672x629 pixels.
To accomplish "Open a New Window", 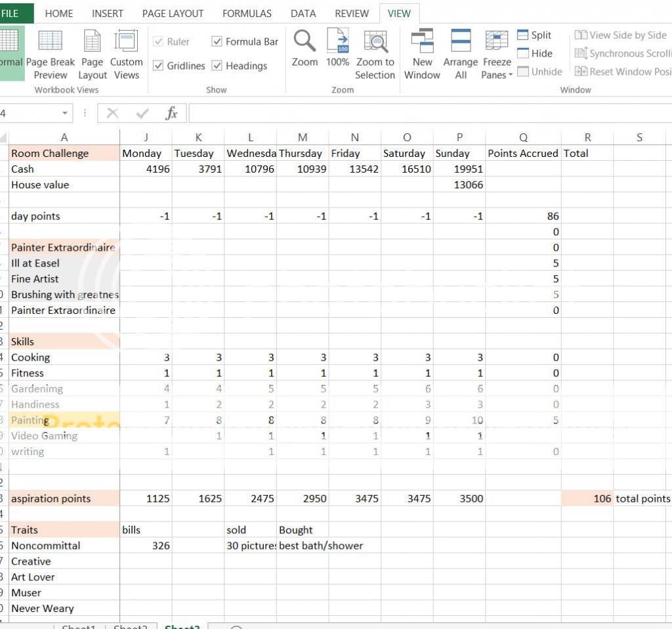I will 422,54.
